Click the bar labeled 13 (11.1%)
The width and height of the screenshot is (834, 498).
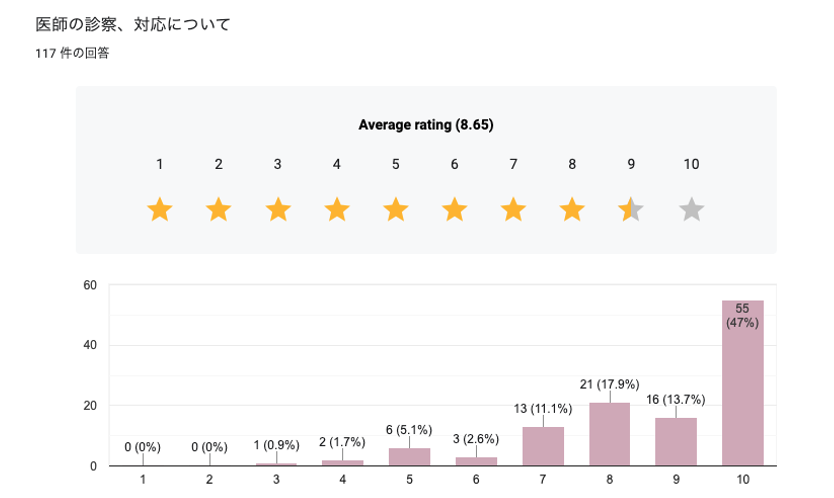coord(543,446)
